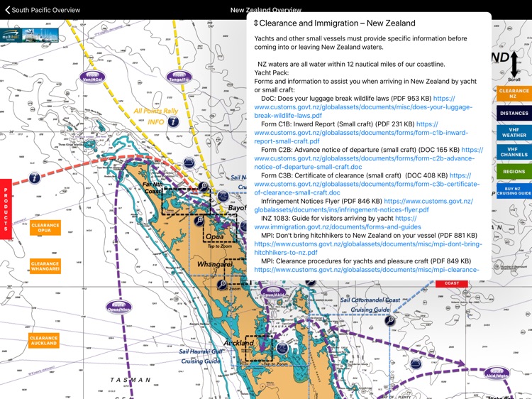Open the Form C3B certificate of clearance link
This screenshot has height=399, width=532.
367,184
